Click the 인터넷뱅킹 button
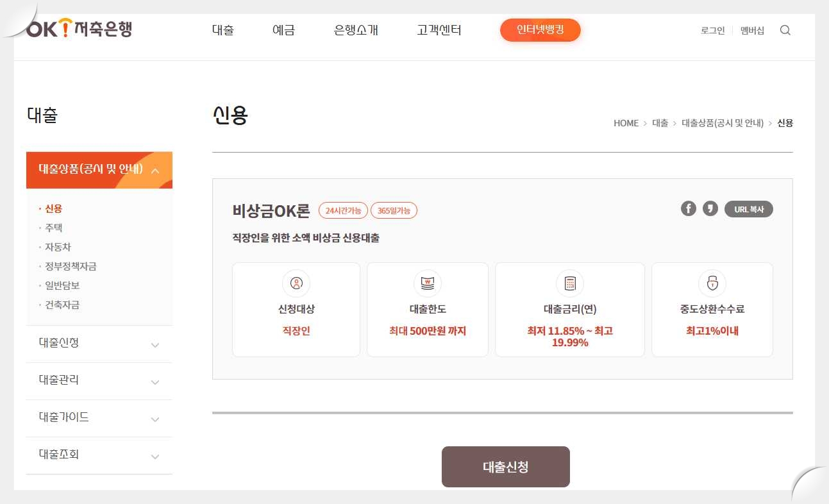The image size is (829, 504). 540,29
